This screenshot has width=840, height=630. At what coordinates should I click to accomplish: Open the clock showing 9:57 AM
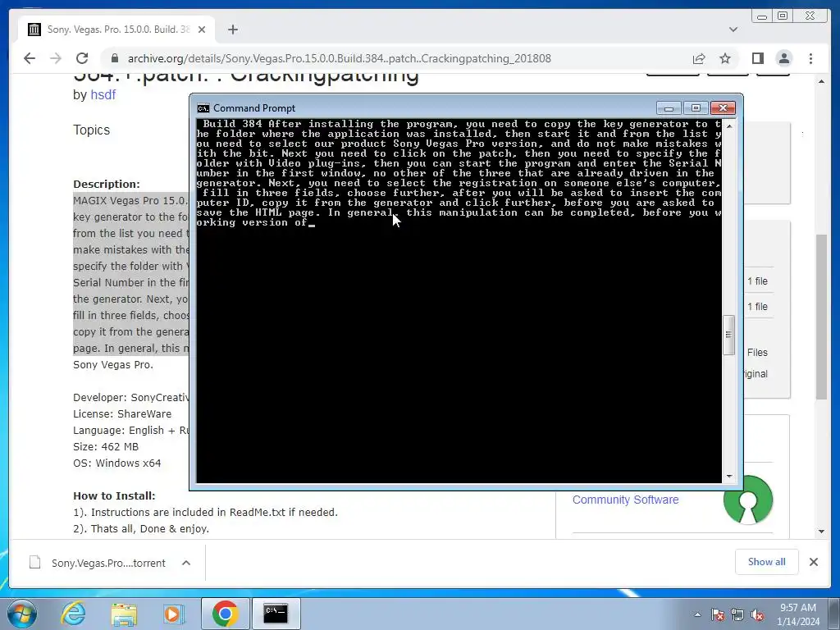pyautogui.click(x=798, y=614)
